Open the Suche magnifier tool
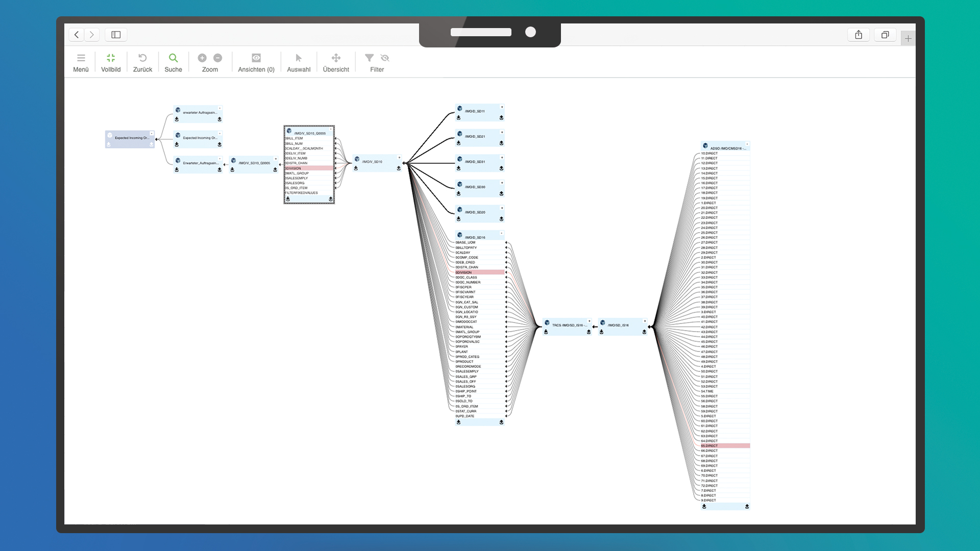The height and width of the screenshot is (551, 980). (x=173, y=58)
